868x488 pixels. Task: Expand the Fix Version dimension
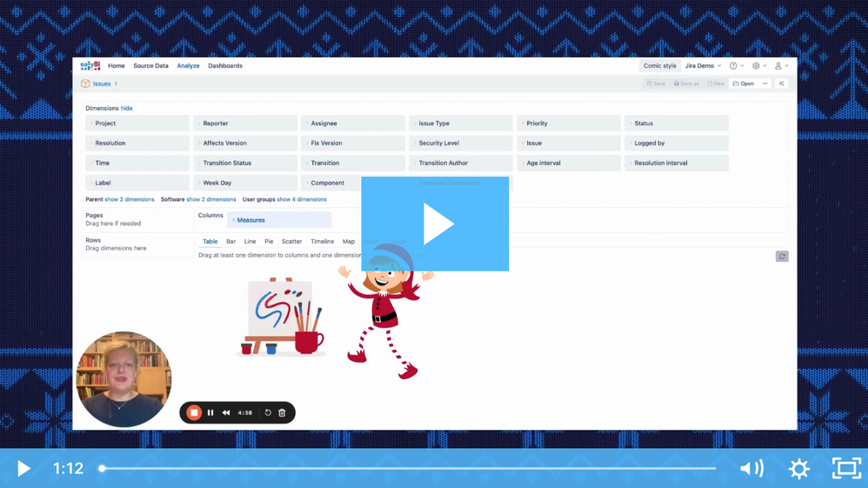353,143
